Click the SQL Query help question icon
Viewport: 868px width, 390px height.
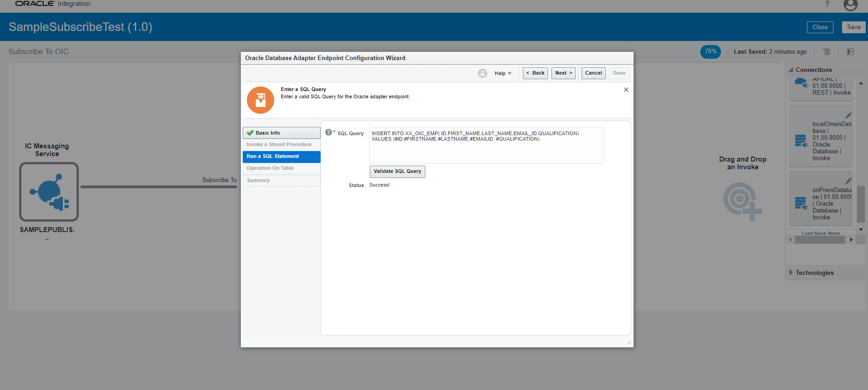click(x=328, y=132)
